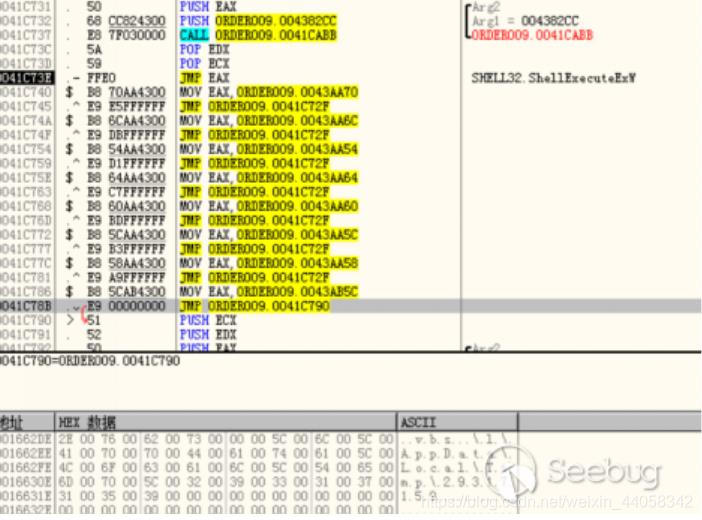Viewport: 702px width, 520px height.
Task: Select the PUSH ECX instruction at 0041C790
Action: (208, 321)
